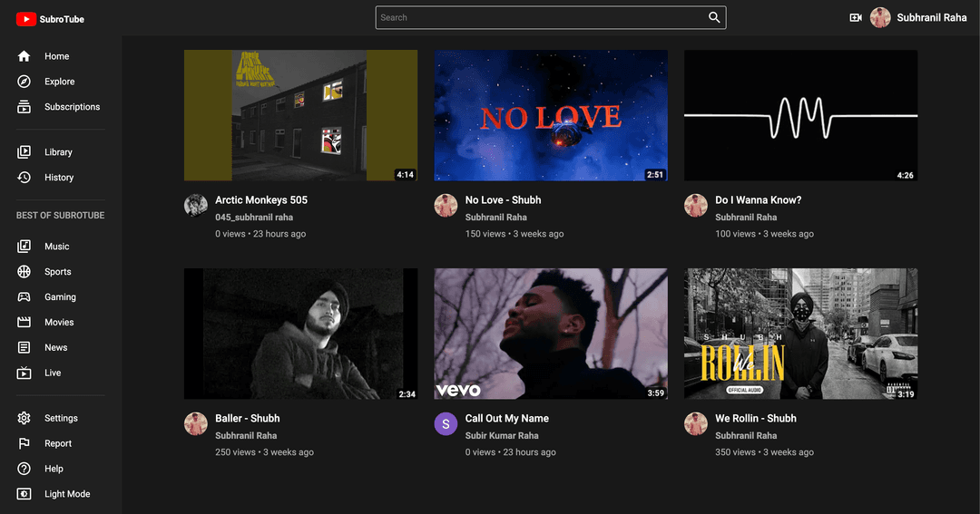The image size is (980, 514).
Task: Open the Arctic Monkeys 505 video title
Action: point(261,199)
